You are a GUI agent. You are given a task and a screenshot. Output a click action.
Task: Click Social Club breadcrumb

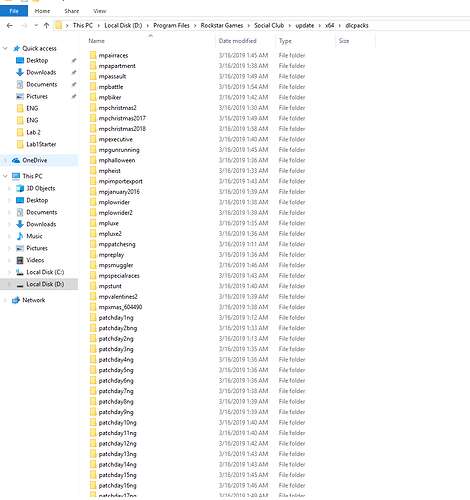click(x=269, y=25)
